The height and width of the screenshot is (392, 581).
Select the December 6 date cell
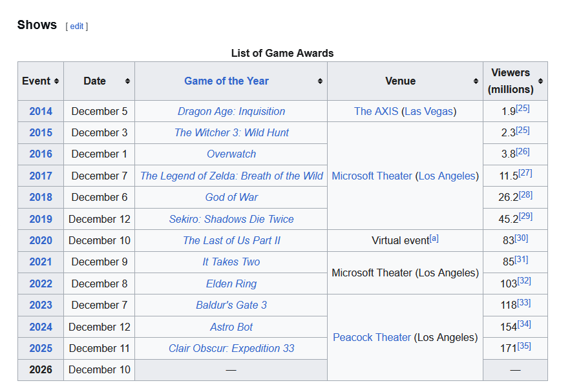100,198
